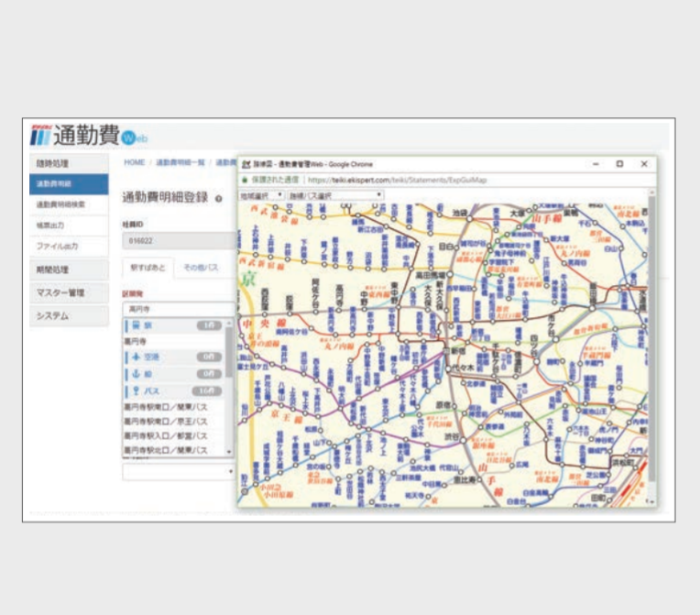Select 阿佐ケ谷 station node on route map
The image size is (700, 615).
pos(315,310)
